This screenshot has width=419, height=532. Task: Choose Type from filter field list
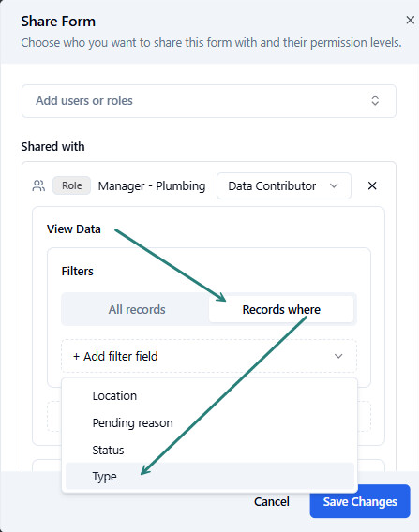coord(210,476)
